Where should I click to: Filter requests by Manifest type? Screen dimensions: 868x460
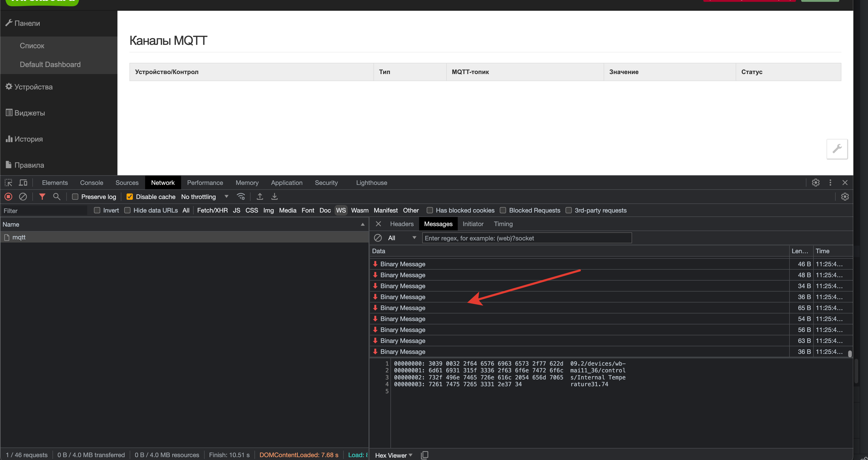(385, 210)
